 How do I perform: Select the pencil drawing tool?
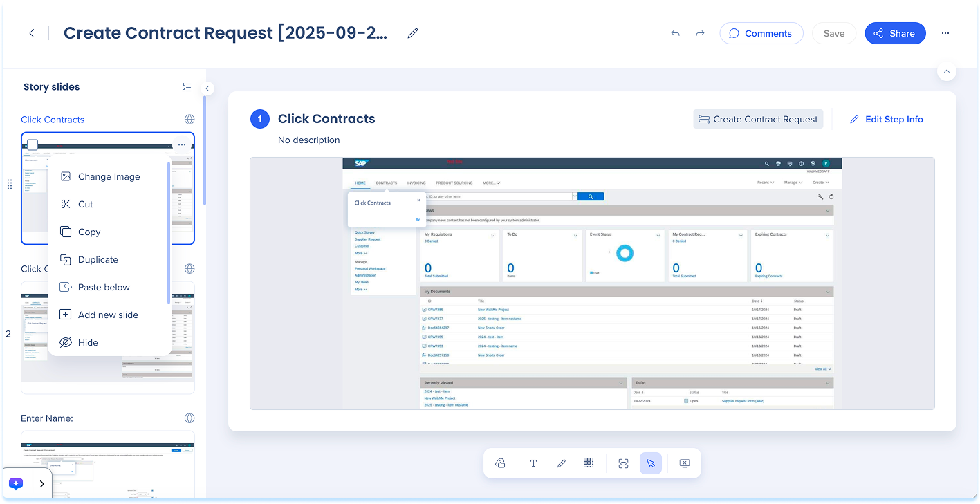561,463
